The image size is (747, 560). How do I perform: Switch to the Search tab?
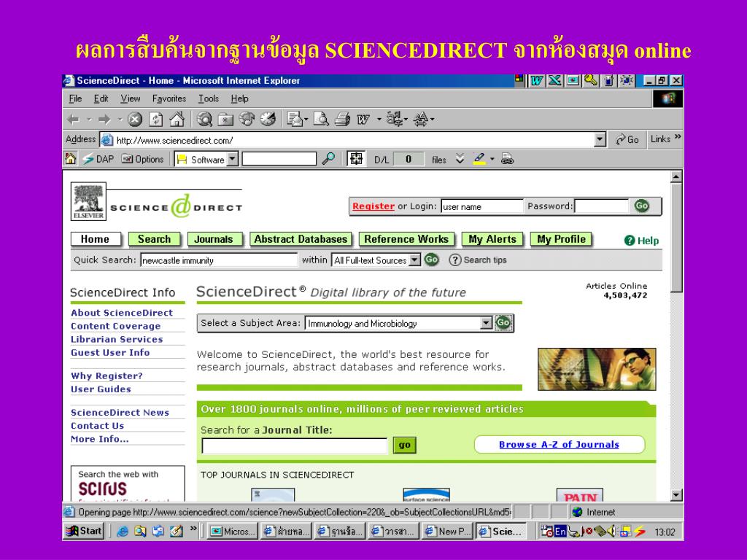point(155,239)
